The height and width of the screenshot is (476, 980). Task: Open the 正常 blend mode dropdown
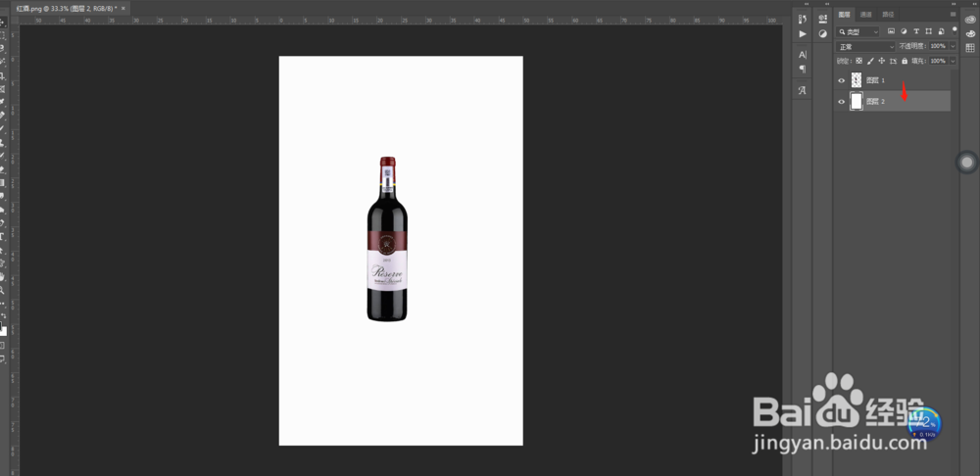pyautogui.click(x=865, y=46)
